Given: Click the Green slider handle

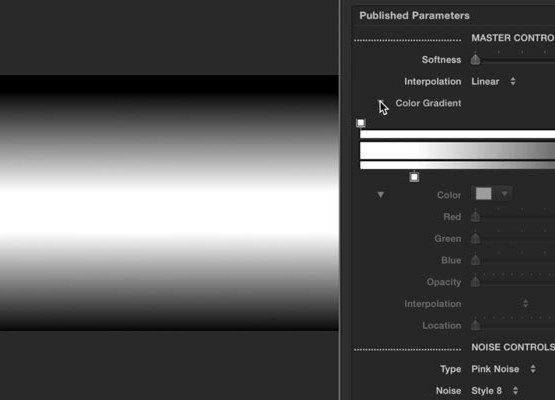Looking at the screenshot, I should click(x=475, y=238).
